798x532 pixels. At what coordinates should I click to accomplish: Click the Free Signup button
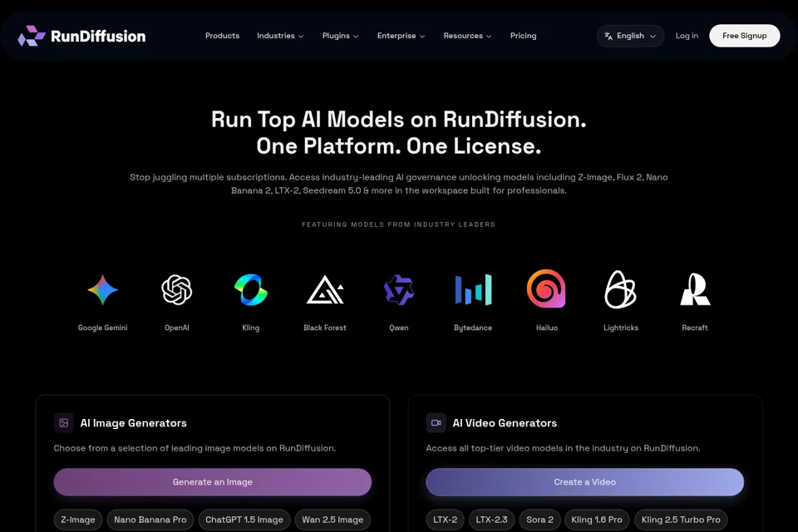[x=744, y=36]
